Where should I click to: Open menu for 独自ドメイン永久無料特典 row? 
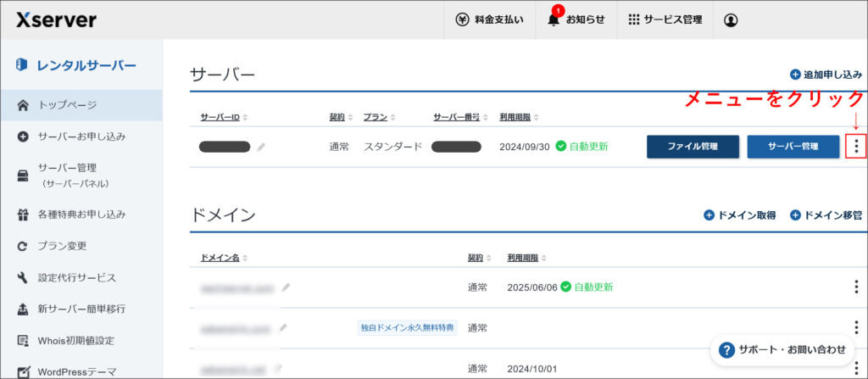857,328
